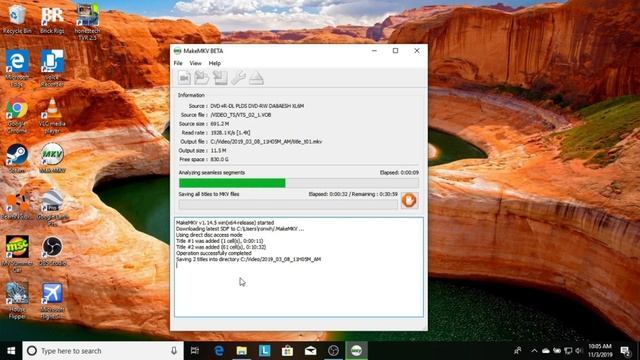Viewport: 640px width, 360px height.
Task: Click the Save selected titles toolbar icon
Action: [220, 78]
